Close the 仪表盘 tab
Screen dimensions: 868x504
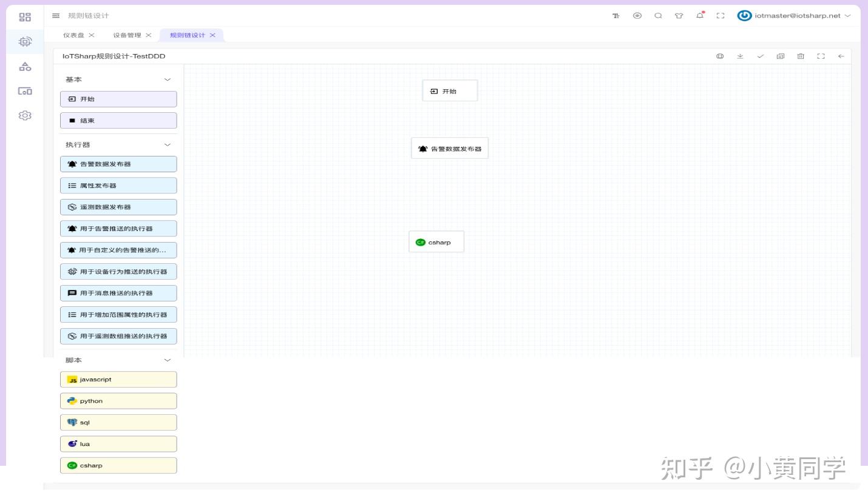pyautogui.click(x=92, y=35)
